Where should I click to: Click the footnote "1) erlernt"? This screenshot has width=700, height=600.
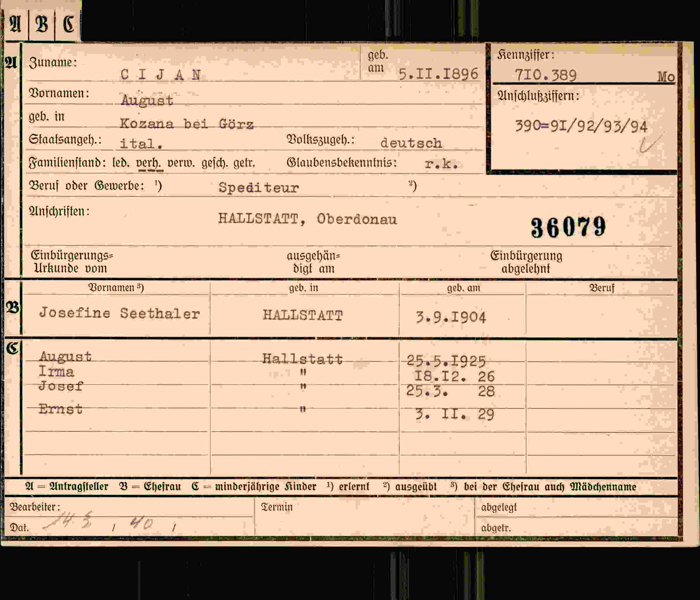point(348,487)
